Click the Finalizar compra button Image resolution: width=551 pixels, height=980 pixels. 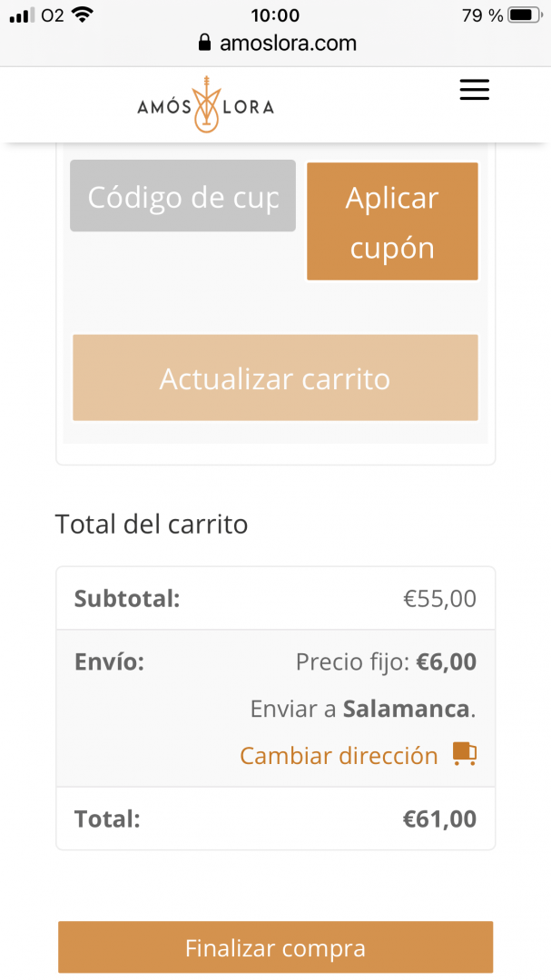point(275,946)
